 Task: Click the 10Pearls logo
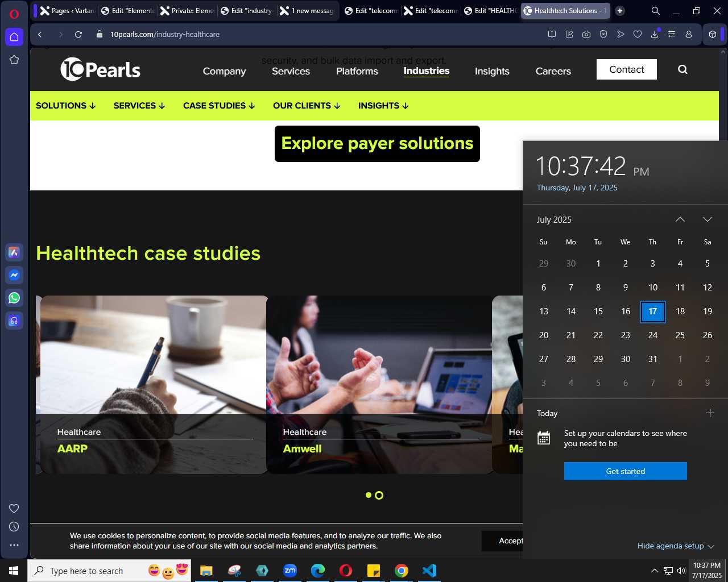(101, 69)
